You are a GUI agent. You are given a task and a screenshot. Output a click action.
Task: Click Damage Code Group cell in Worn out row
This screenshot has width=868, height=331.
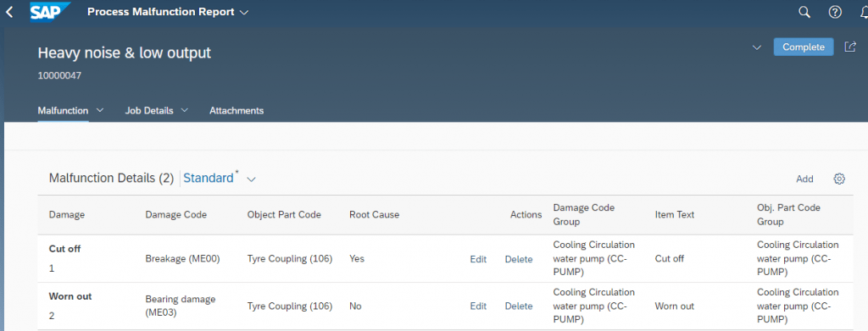point(594,306)
